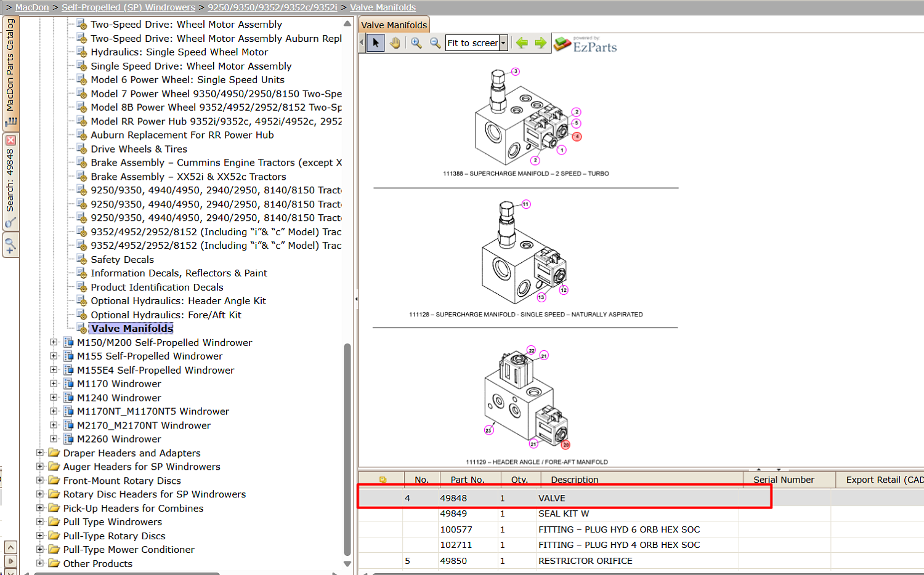
Task: Open the Search: 49848 side tab
Action: coord(10,181)
